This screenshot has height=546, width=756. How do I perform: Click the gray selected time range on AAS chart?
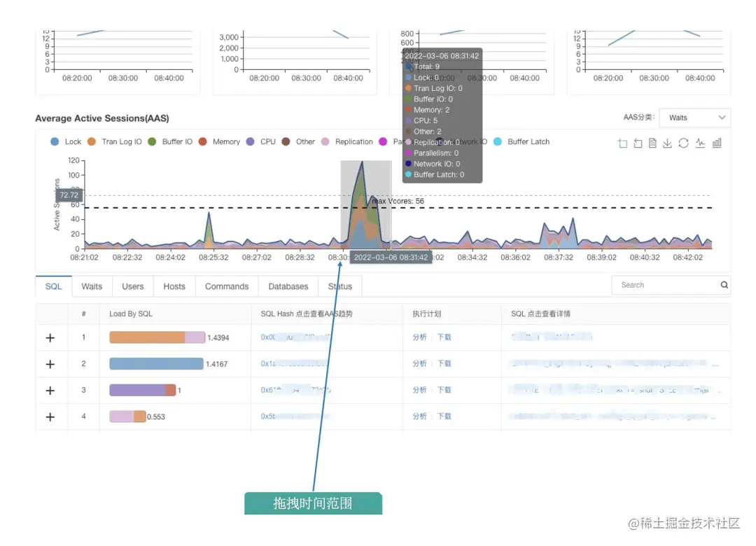pyautogui.click(x=366, y=204)
